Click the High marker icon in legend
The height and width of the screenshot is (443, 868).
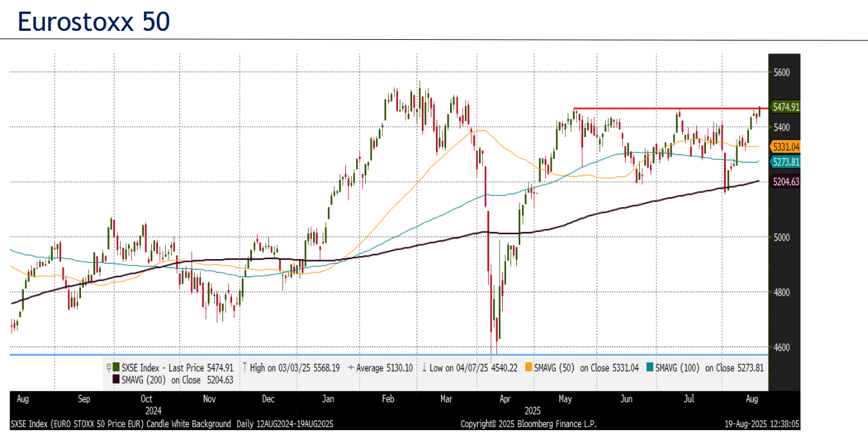pos(244,368)
